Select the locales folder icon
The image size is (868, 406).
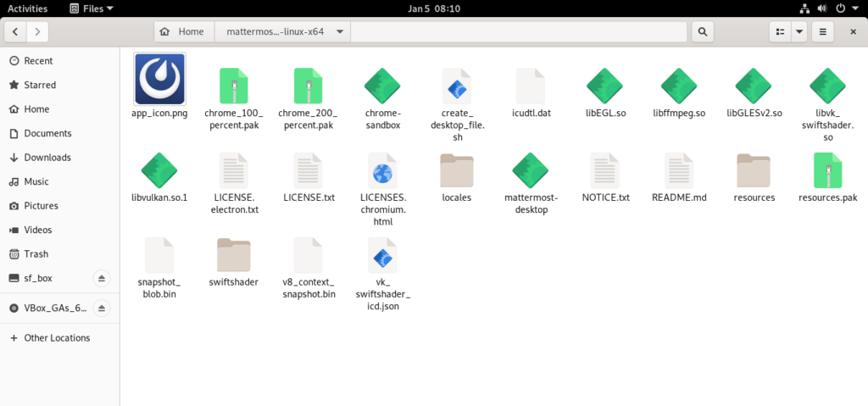pyautogui.click(x=457, y=170)
